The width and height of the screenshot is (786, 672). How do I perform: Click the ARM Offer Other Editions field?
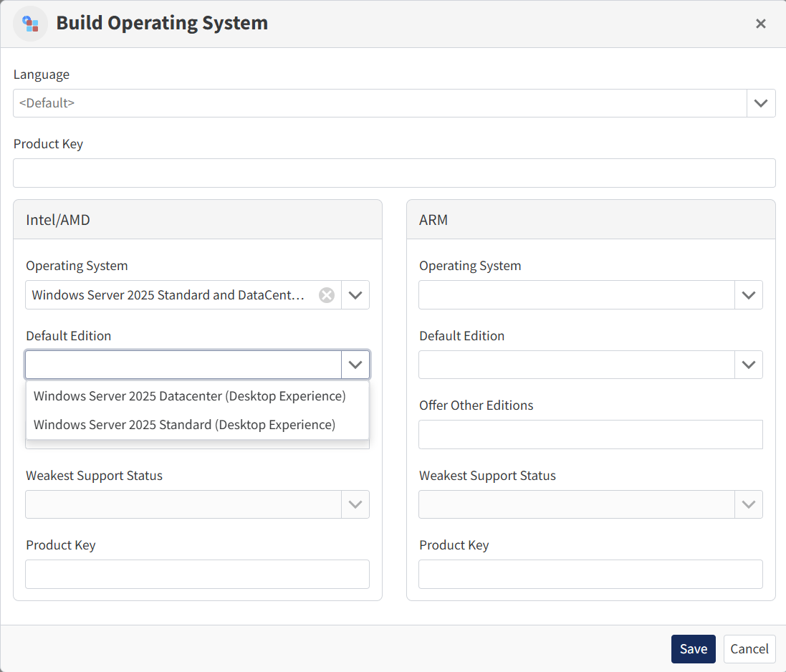point(590,435)
